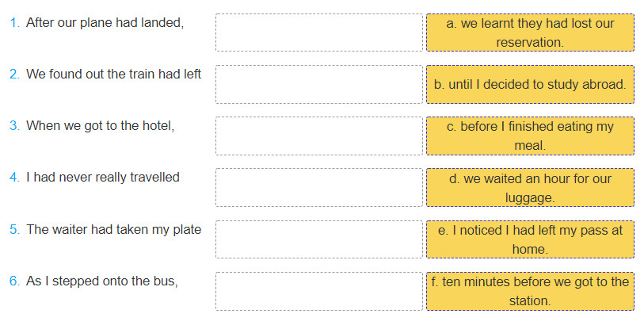Click empty answer box beside 'After our plane had landed'

pos(318,33)
